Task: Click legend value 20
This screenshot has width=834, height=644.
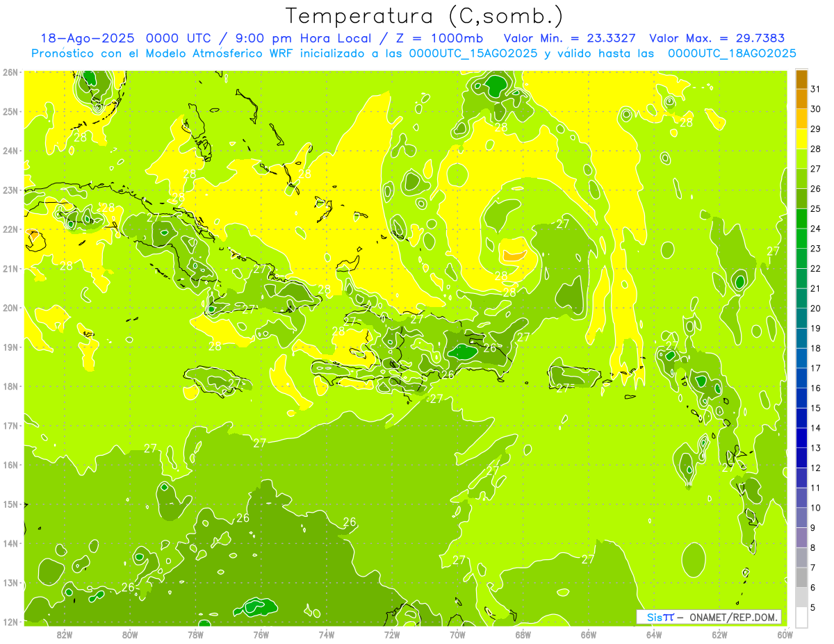Action: click(816, 308)
